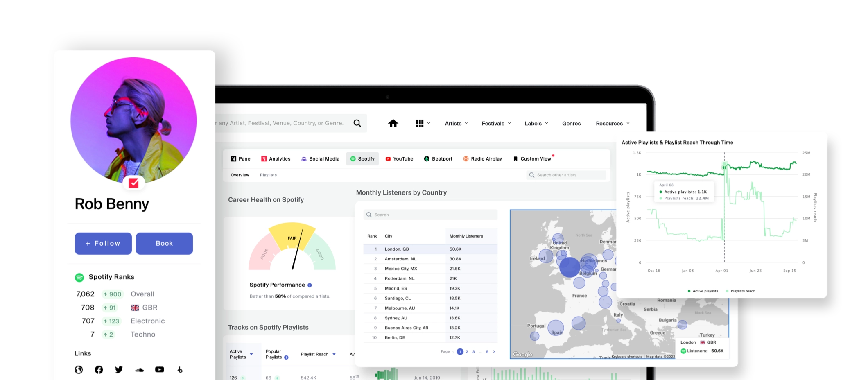Click the search magnifier icon in the top bar

(357, 123)
